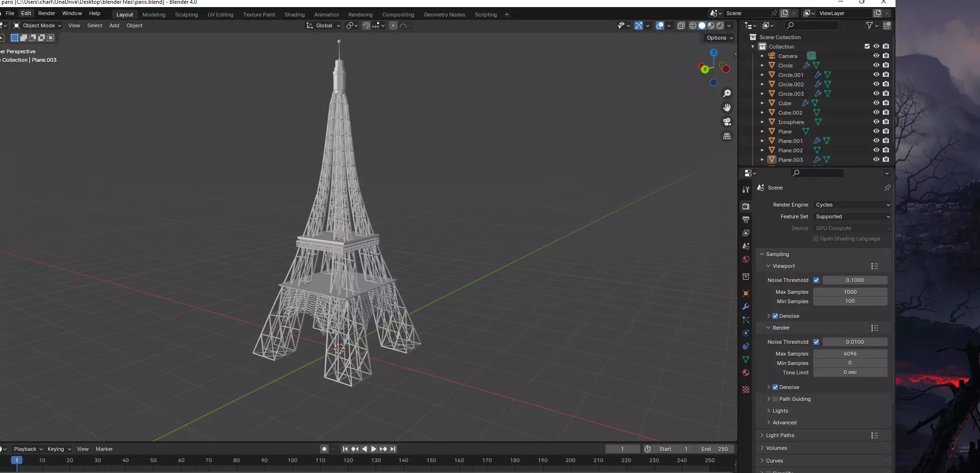The image size is (980, 473).
Task: Switch to material preview shading
Action: [x=711, y=25]
